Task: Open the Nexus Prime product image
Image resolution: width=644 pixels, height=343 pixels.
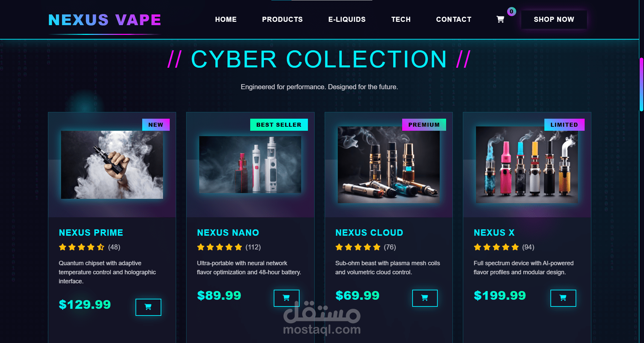Action: 112,165
